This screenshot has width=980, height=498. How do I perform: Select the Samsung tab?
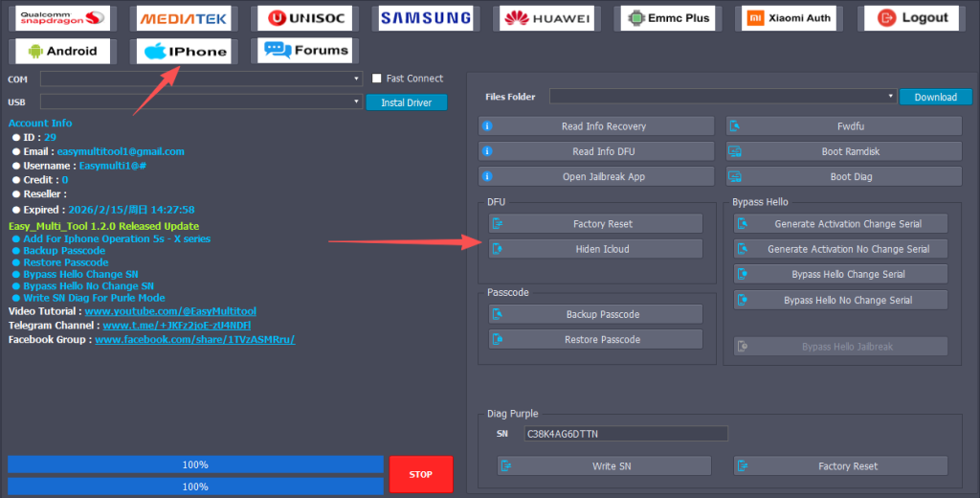point(426,18)
